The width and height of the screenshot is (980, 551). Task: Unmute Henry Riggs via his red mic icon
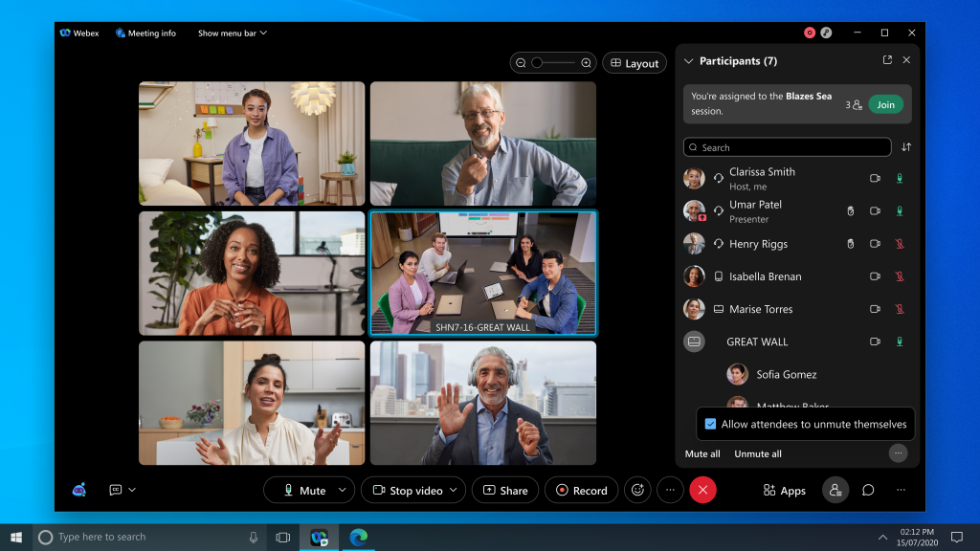click(899, 244)
